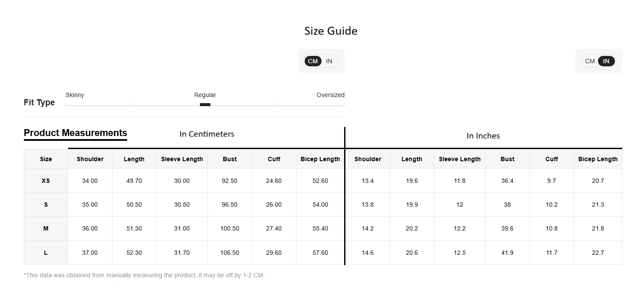This screenshot has height=302, width=644.
Task: Select CM in the left unit toggle
Action: [313, 61]
